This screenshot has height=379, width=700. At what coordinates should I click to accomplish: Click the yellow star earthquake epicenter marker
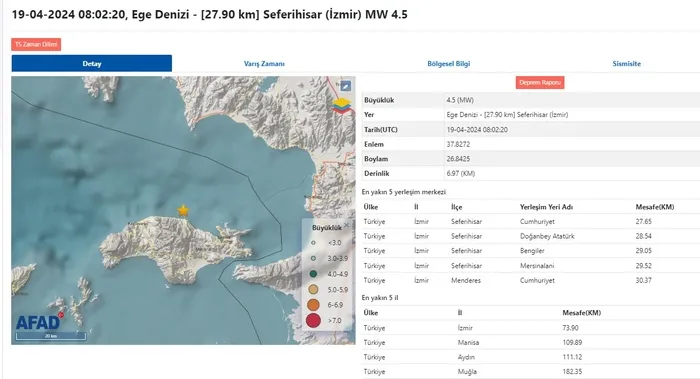pos(183,210)
